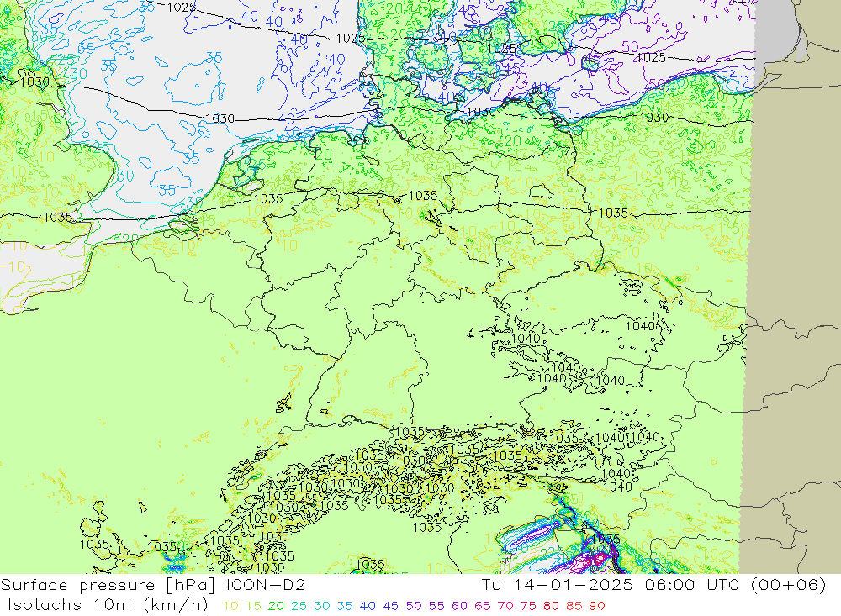Select the red 90 legend value
The image size is (841, 616).
click(x=597, y=606)
